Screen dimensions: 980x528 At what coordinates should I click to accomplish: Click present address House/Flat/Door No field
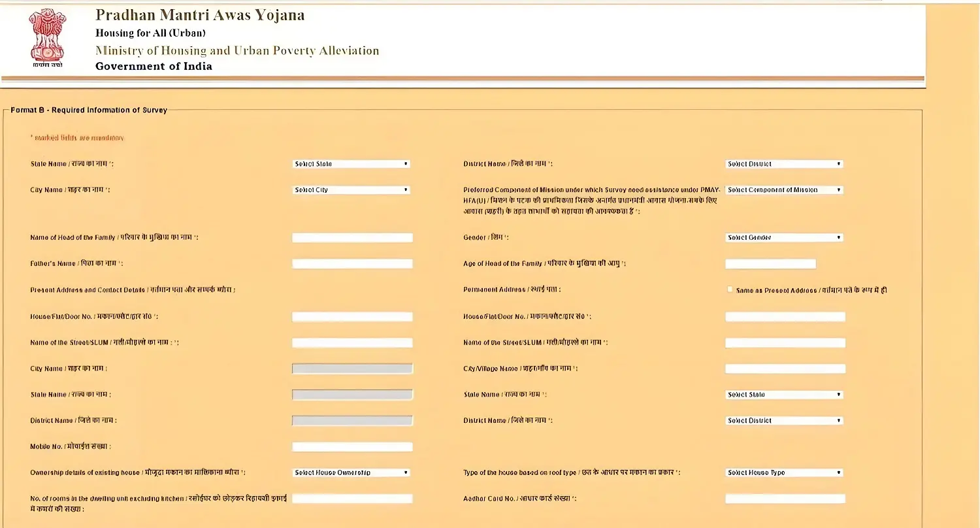(x=351, y=316)
